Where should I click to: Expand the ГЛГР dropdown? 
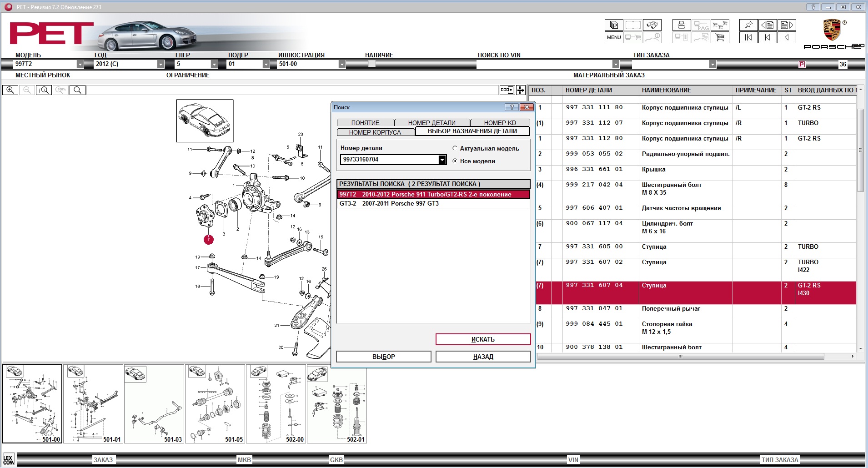pyautogui.click(x=215, y=64)
